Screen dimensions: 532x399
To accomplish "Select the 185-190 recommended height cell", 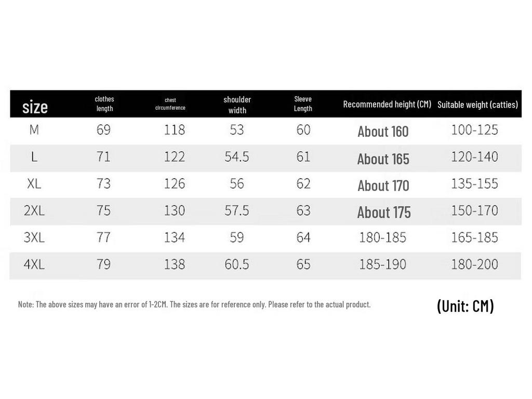I will pyautogui.click(x=383, y=264).
